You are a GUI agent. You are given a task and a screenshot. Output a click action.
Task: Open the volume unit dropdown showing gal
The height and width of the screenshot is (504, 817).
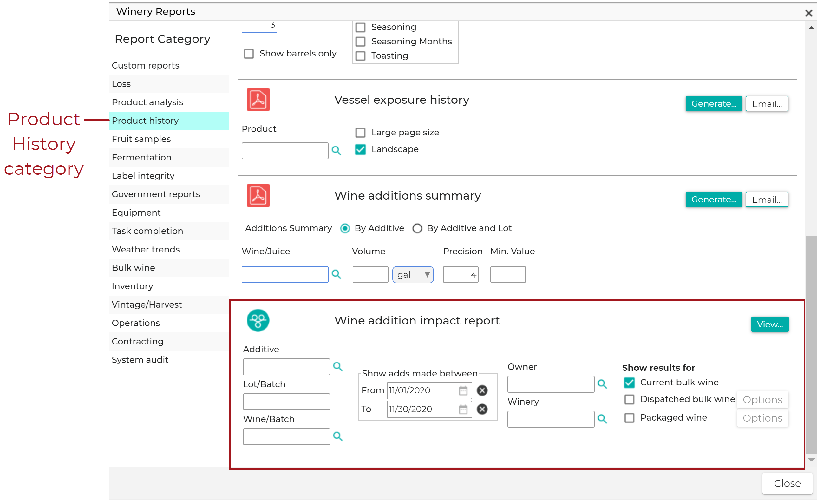[413, 274]
